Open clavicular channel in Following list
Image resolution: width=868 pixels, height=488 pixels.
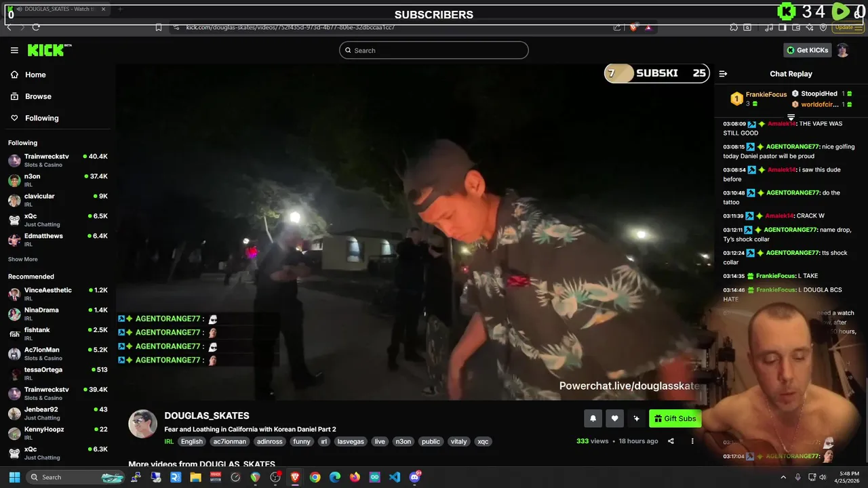58,200
